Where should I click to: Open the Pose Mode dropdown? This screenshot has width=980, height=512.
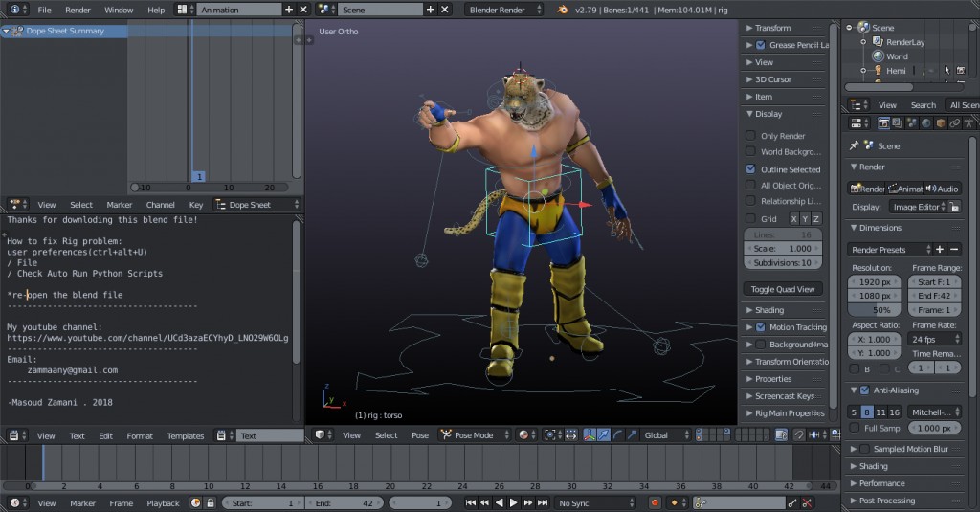(x=475, y=435)
